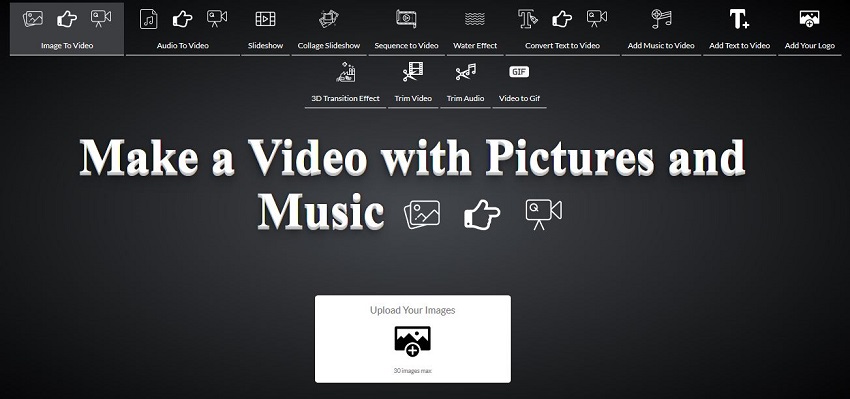Click the Add Music to Video note icon
This screenshot has width=850, height=399.
click(661, 19)
